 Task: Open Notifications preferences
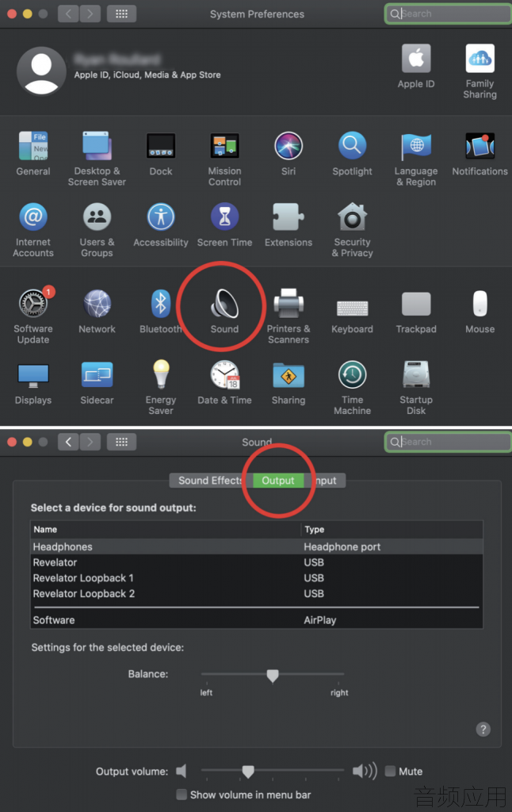pos(480,154)
